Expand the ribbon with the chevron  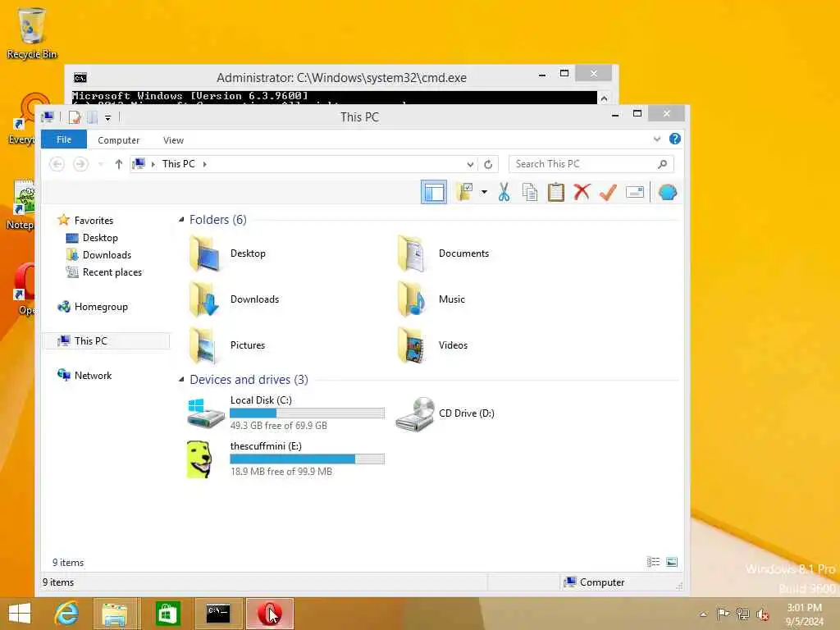click(x=657, y=139)
